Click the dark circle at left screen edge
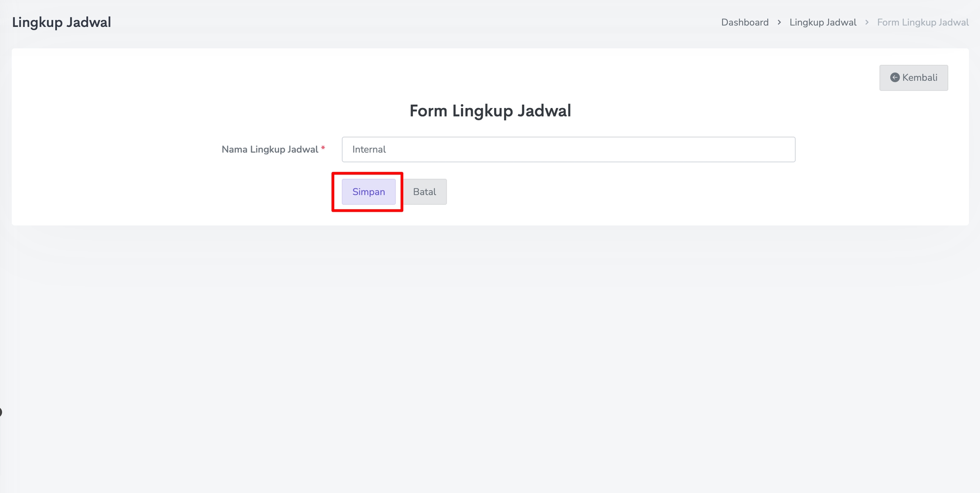Screen dimensions: 980x493 pos(1,412)
